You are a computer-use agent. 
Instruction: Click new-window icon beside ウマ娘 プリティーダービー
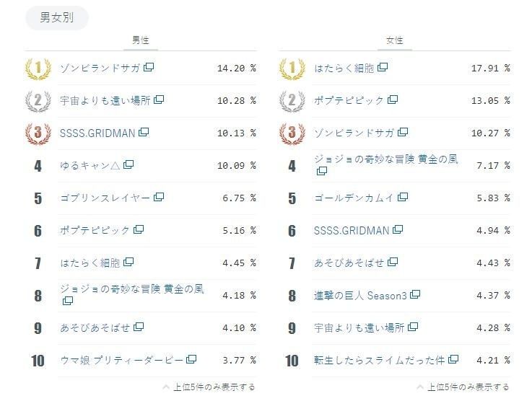pos(191,359)
